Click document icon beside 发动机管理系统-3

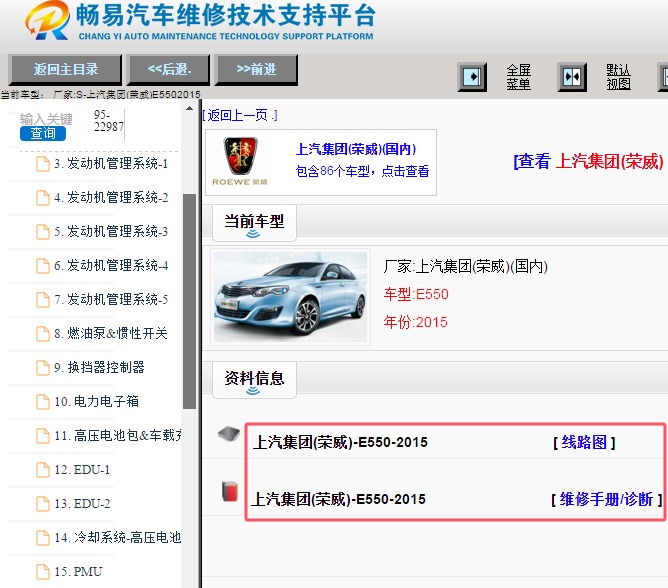[x=43, y=232]
